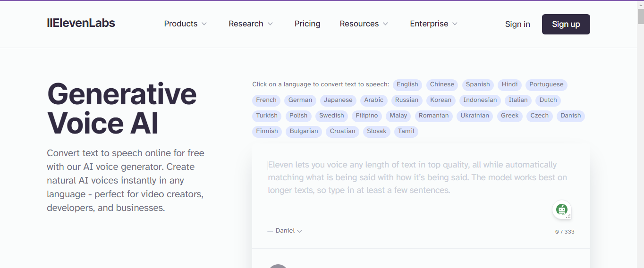Choose the Filipino language chip

click(367, 116)
